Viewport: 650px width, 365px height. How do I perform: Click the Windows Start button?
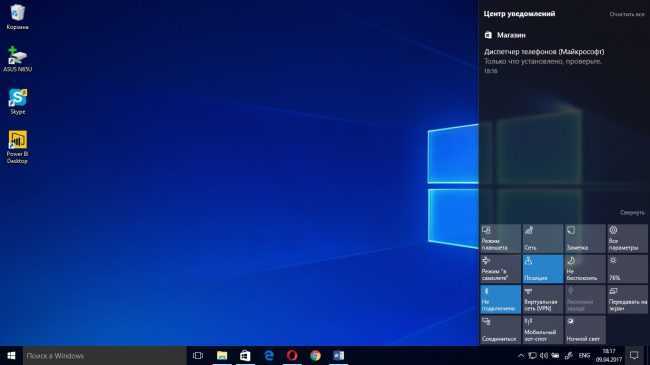click(x=11, y=356)
